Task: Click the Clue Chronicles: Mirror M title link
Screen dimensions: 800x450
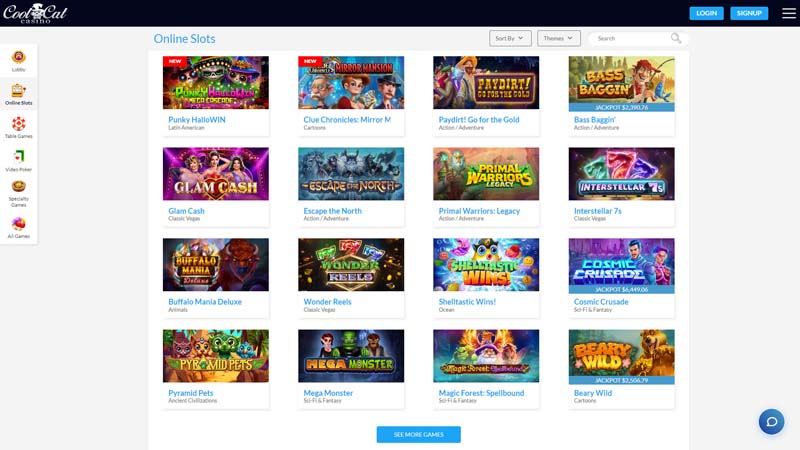Action: [347, 119]
